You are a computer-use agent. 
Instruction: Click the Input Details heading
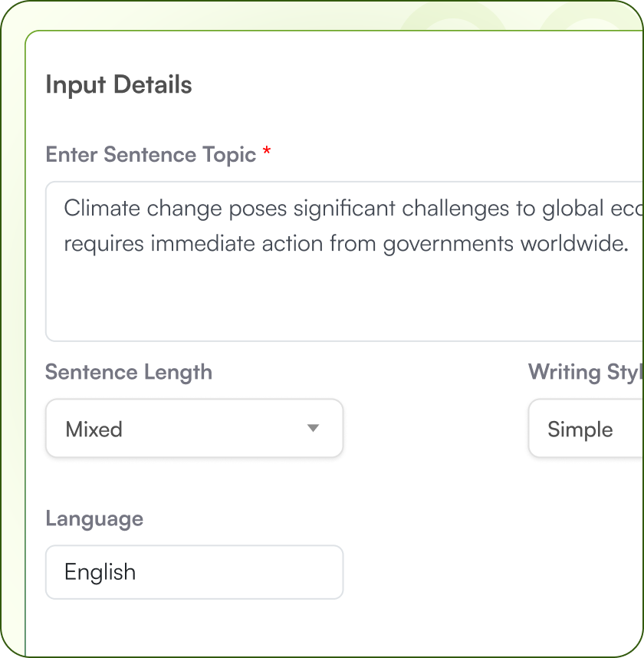pos(119,84)
